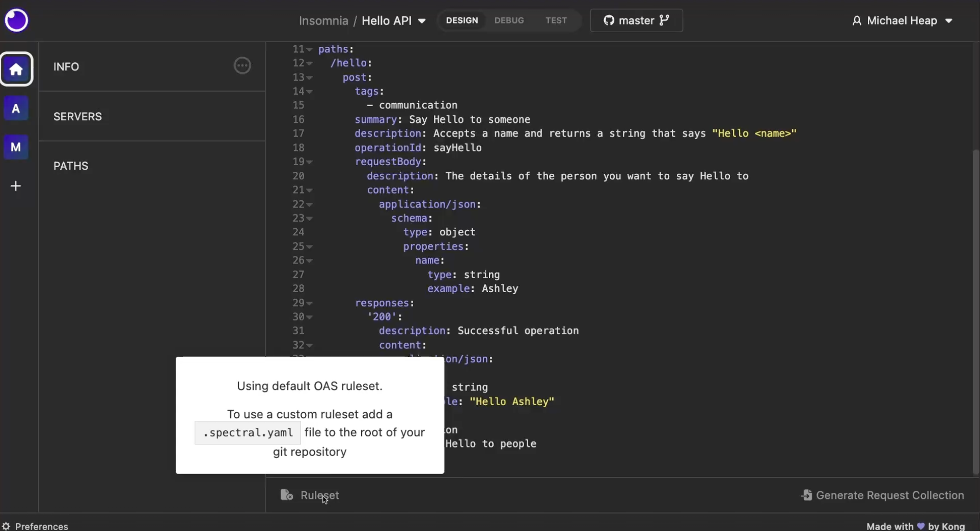Collapse the 'requestBody' fold arrow on line 19
The image size is (980, 531).
coord(309,162)
